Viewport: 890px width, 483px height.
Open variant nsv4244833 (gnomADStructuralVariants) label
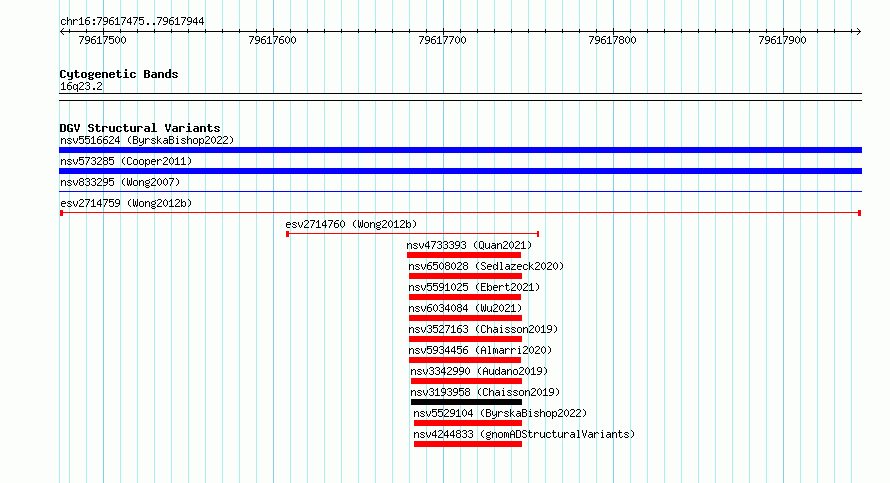pos(524,434)
